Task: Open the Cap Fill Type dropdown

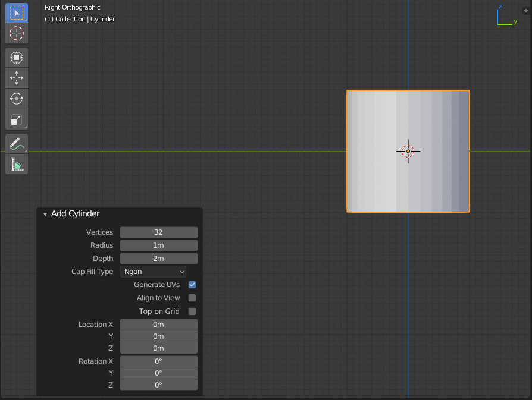Action: (153, 272)
